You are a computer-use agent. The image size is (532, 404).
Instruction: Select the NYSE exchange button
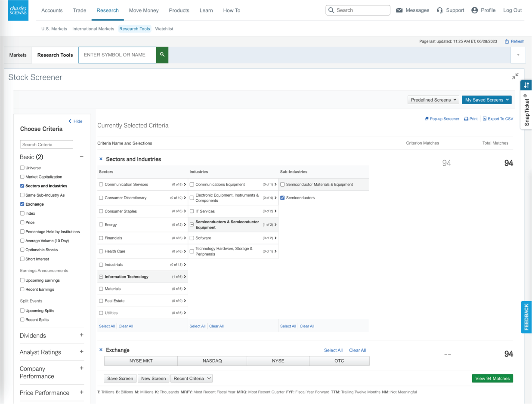click(278, 361)
